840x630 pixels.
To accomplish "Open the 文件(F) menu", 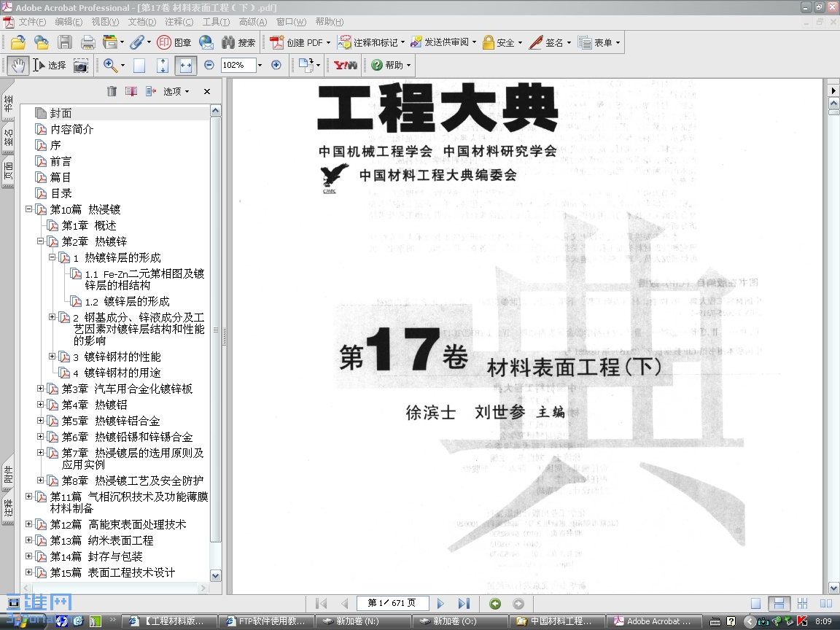I will pyautogui.click(x=32, y=21).
